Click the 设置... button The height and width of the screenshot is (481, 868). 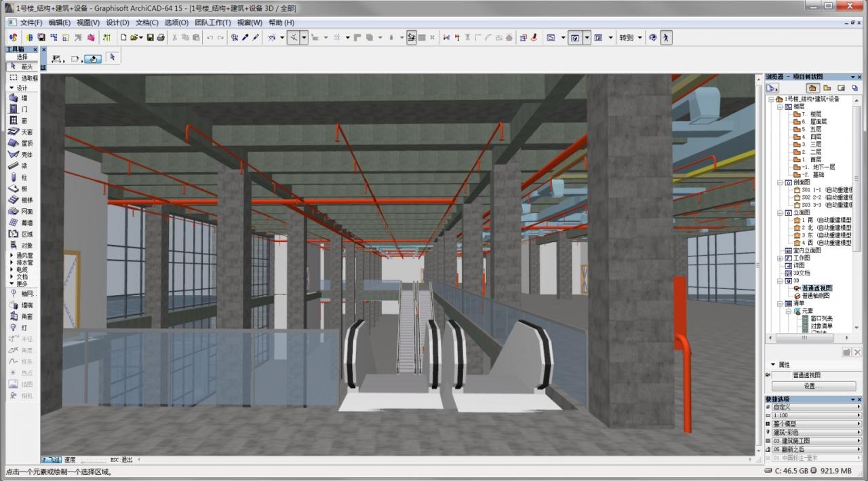[813, 386]
